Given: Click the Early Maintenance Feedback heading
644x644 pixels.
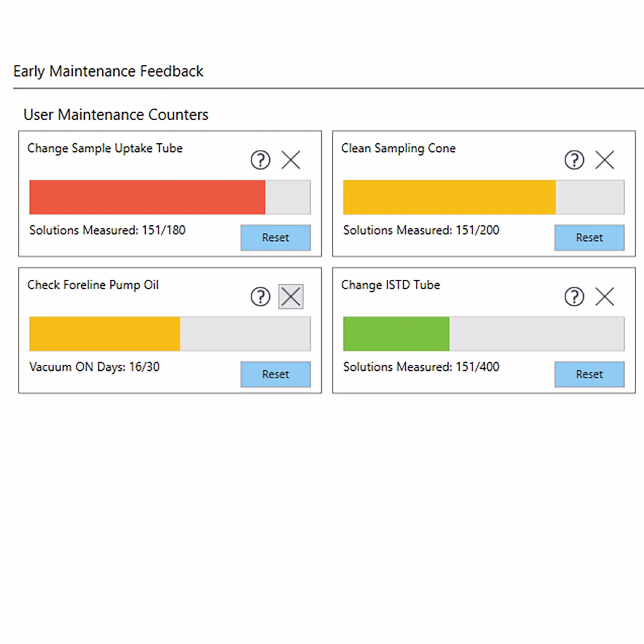Looking at the screenshot, I should point(108,71).
